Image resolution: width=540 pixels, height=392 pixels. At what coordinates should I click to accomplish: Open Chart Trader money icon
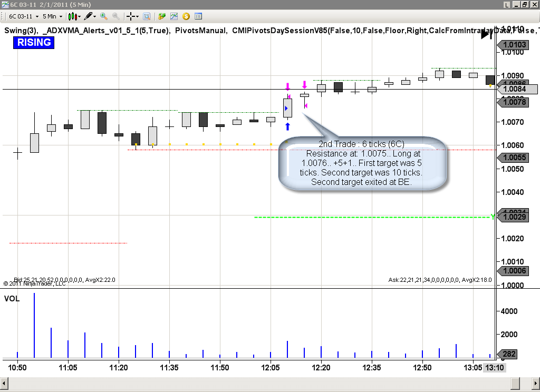(161, 16)
